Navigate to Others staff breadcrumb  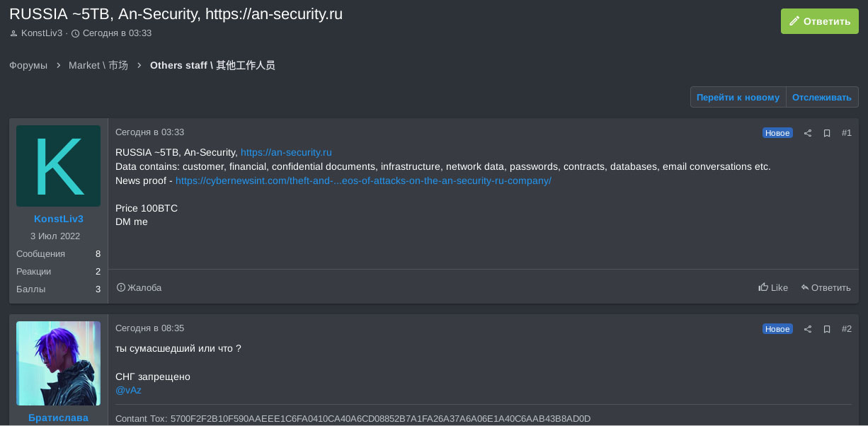coord(212,65)
